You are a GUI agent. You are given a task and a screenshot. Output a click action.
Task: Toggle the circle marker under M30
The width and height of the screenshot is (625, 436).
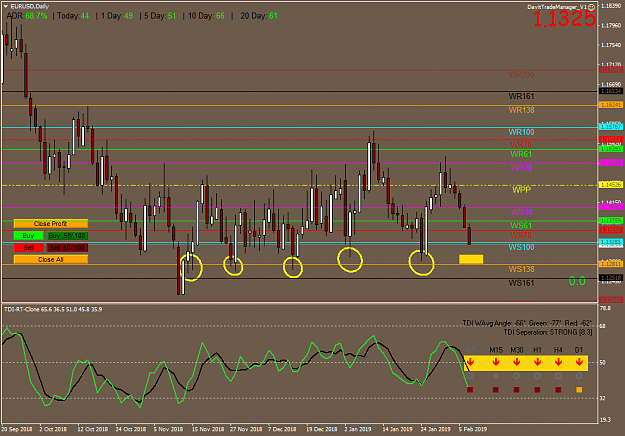tap(517, 376)
